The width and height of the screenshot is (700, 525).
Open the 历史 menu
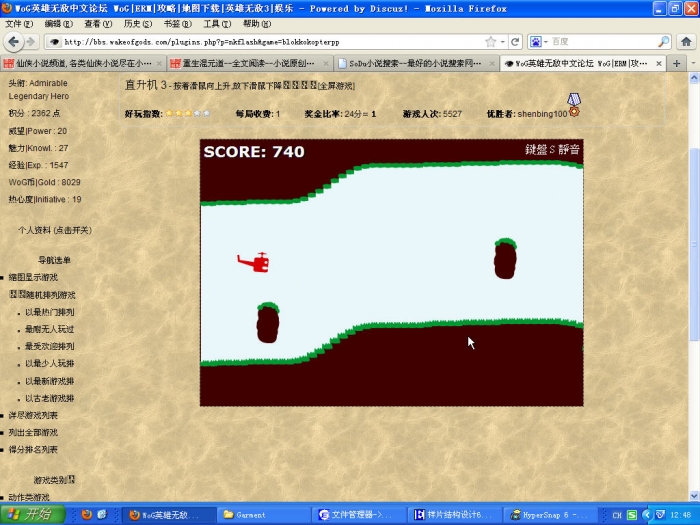click(138, 24)
